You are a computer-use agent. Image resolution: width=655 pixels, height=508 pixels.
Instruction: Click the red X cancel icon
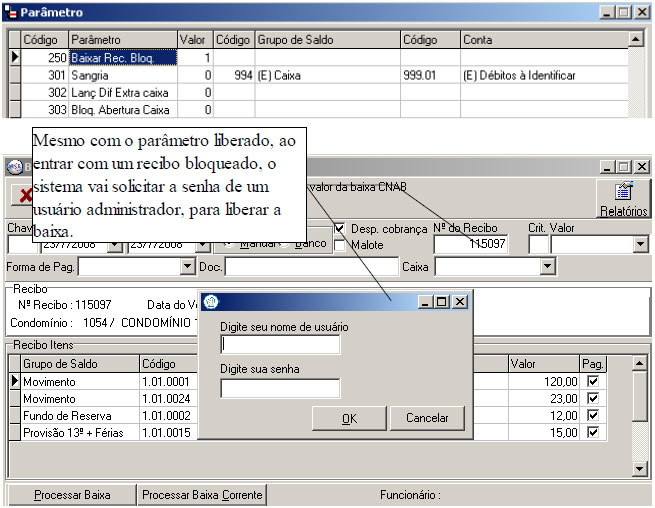[22, 195]
